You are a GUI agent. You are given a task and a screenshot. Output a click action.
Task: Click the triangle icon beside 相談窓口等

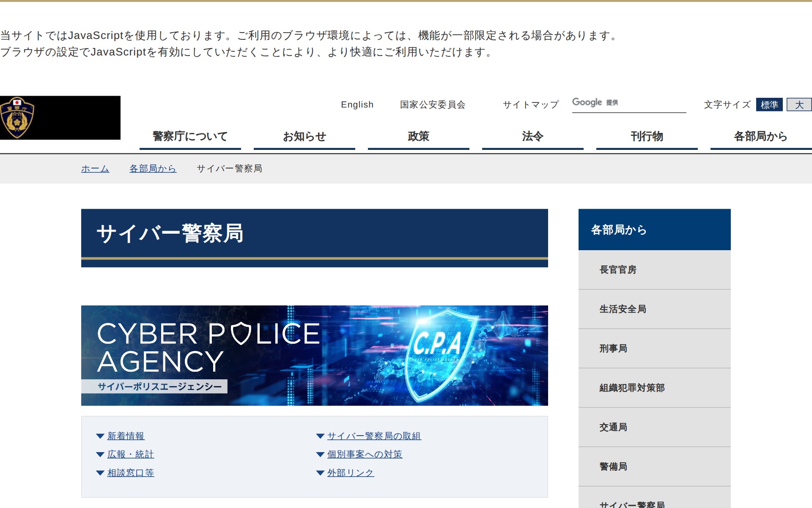(100, 473)
